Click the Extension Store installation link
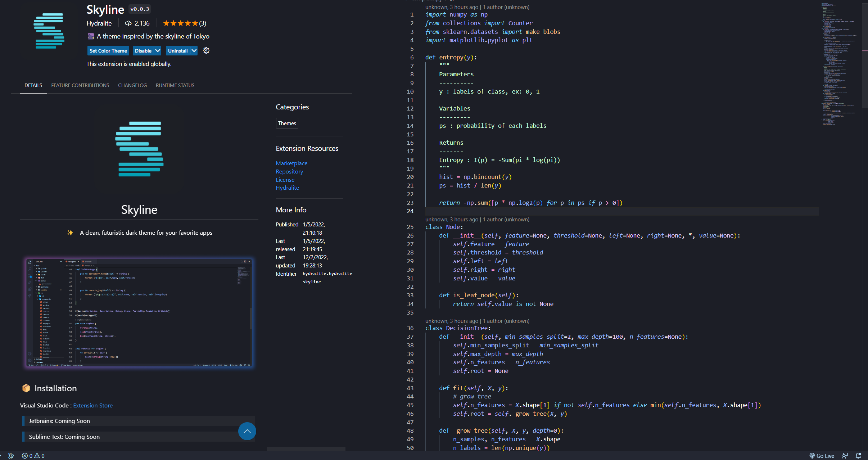 click(x=93, y=405)
